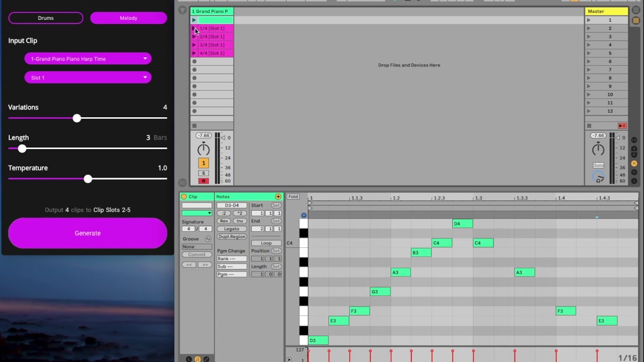Launch the 2/4 [Slot 1] clip
The image size is (644, 362).
coord(194,37)
